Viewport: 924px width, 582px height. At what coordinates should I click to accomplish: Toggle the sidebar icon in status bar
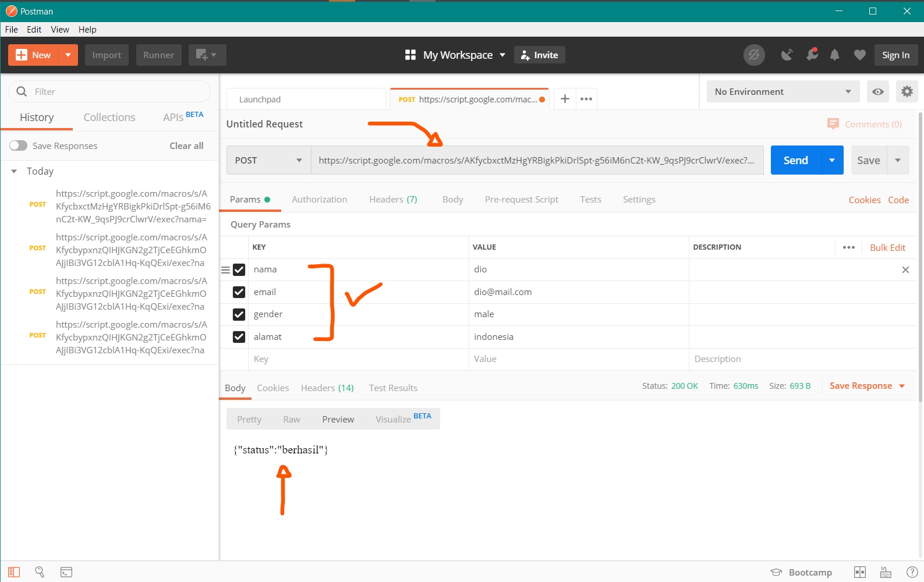click(x=14, y=572)
